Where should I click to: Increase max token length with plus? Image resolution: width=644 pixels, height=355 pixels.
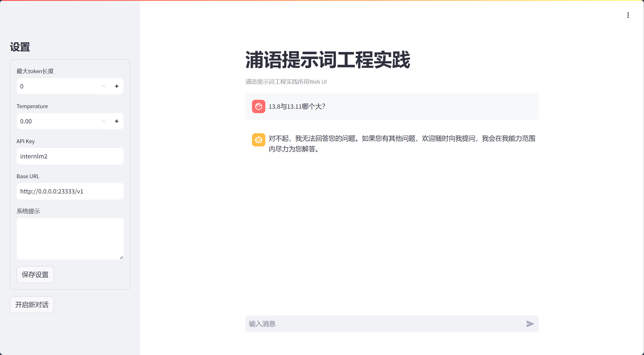[x=117, y=86]
